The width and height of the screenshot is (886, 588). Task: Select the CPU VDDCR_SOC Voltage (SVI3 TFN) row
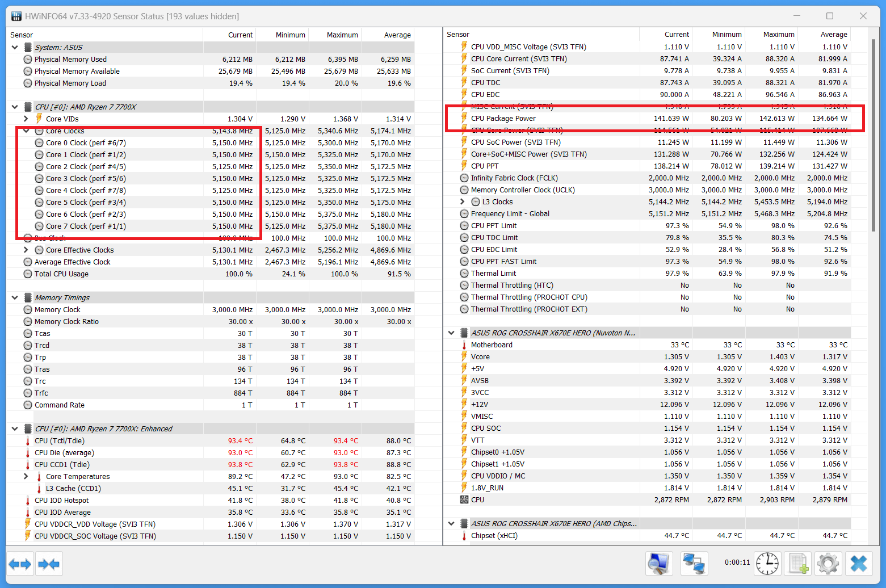pos(211,536)
